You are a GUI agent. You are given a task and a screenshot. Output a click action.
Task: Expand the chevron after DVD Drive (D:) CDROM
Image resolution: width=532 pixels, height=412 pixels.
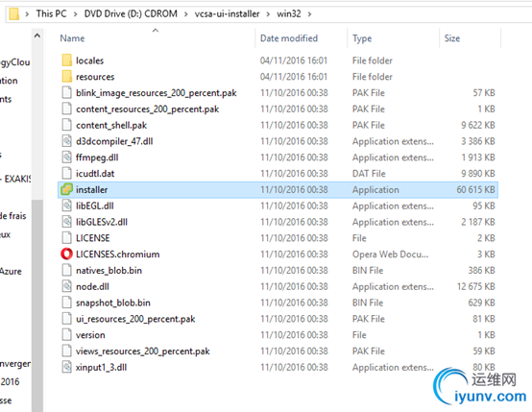(186, 13)
